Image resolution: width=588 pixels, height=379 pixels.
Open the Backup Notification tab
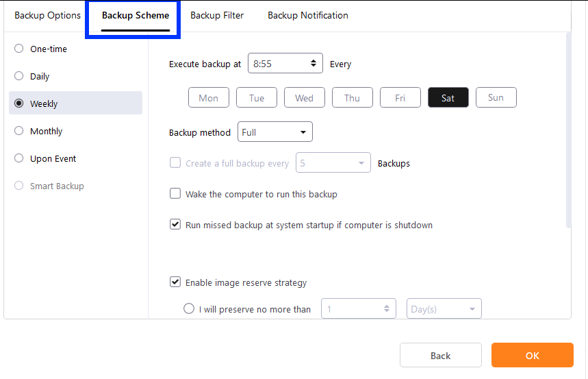point(307,15)
